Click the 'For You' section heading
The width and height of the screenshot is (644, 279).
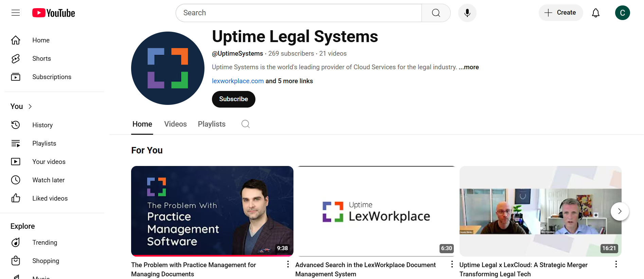coord(147,150)
